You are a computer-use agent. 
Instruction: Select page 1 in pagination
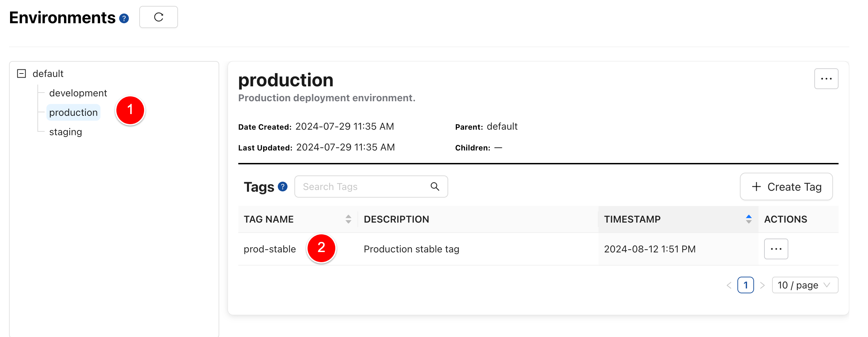[746, 285]
